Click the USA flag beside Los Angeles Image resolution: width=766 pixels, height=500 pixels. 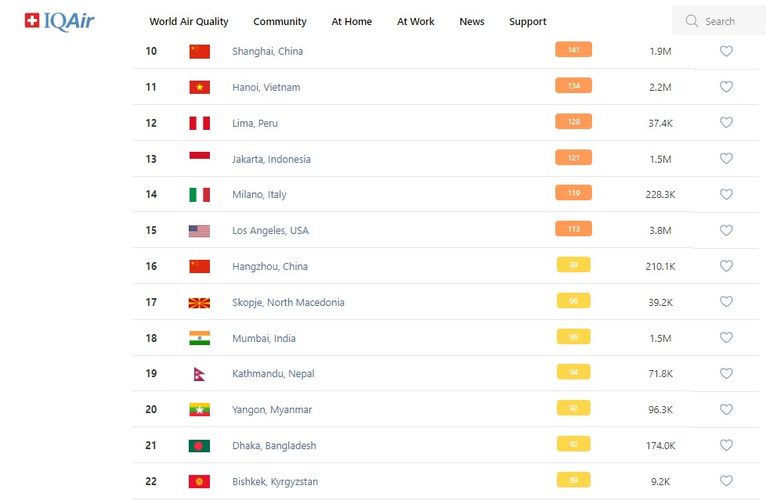tap(199, 231)
